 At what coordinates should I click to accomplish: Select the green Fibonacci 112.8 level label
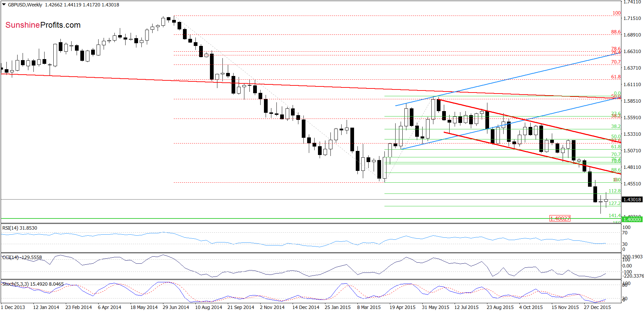pyautogui.click(x=615, y=191)
